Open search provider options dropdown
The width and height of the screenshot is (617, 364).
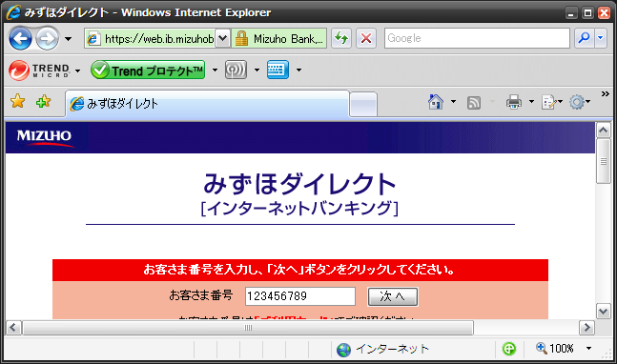tap(601, 38)
